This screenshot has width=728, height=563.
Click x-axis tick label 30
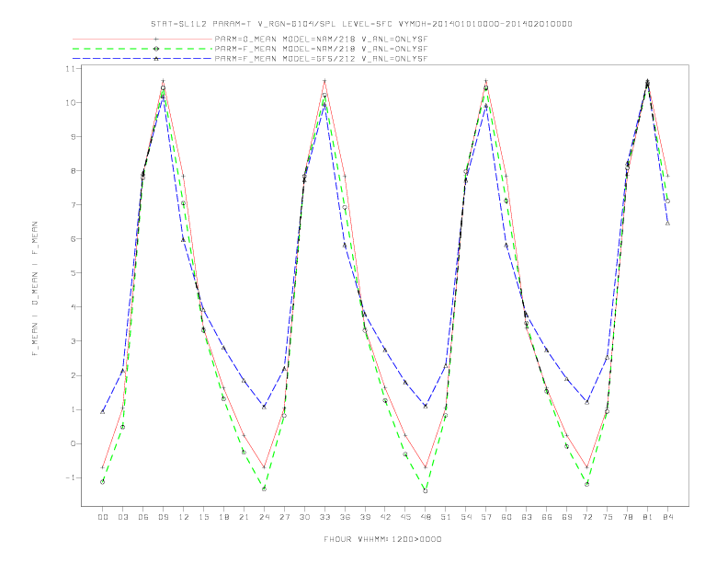[304, 517]
